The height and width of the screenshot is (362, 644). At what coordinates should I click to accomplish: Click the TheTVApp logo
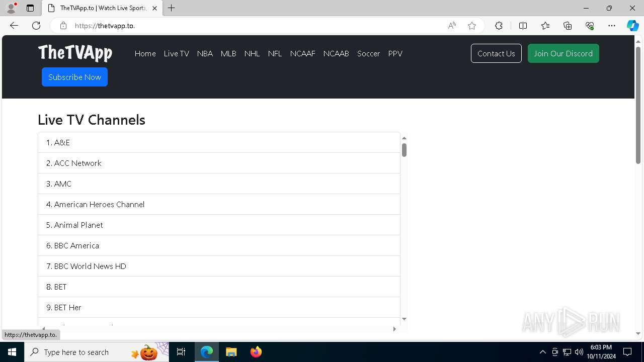pyautogui.click(x=75, y=52)
